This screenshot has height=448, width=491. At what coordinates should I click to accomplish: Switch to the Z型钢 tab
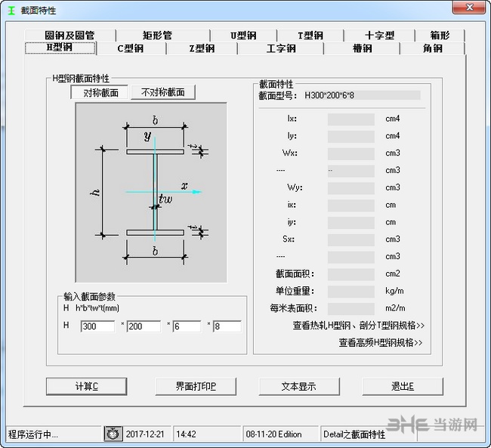point(202,48)
